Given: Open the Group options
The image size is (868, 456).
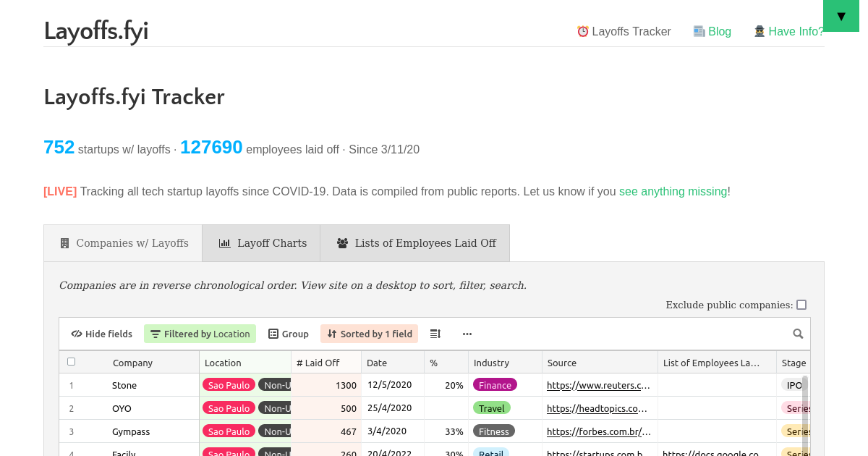Looking at the screenshot, I should 289,334.
